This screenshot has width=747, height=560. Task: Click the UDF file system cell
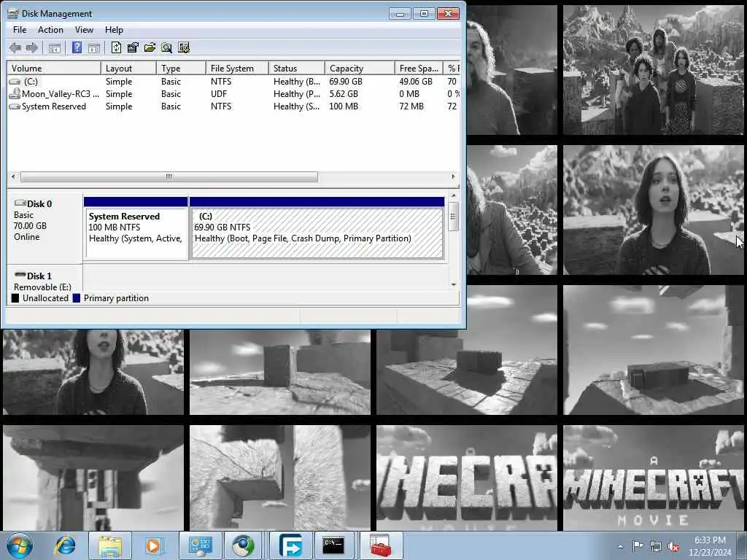[219, 94]
